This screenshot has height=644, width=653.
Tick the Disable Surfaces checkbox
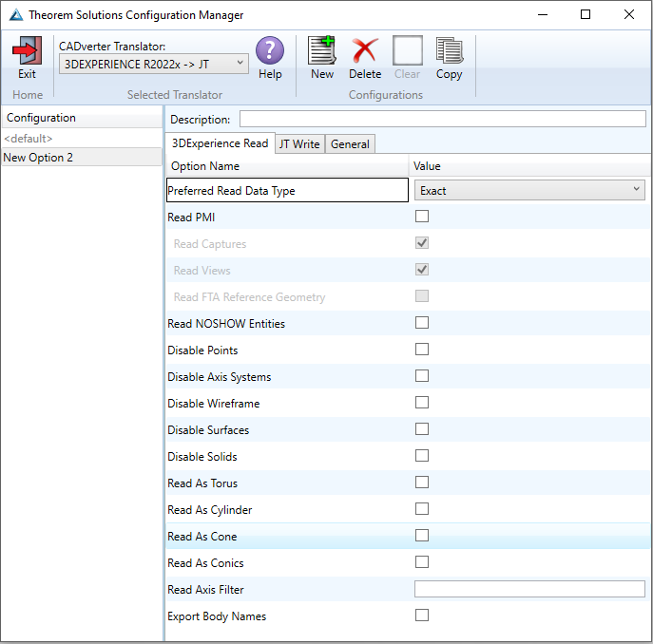(422, 429)
